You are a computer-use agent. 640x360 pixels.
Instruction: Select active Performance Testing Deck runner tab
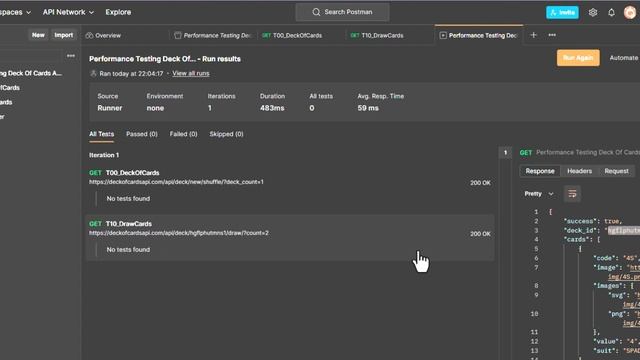(x=478, y=36)
